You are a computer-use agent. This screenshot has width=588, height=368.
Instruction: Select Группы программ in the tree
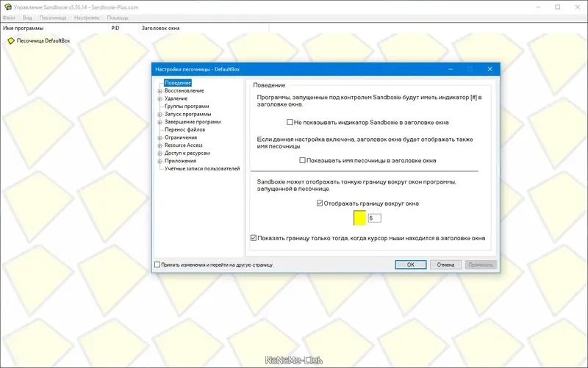click(187, 107)
